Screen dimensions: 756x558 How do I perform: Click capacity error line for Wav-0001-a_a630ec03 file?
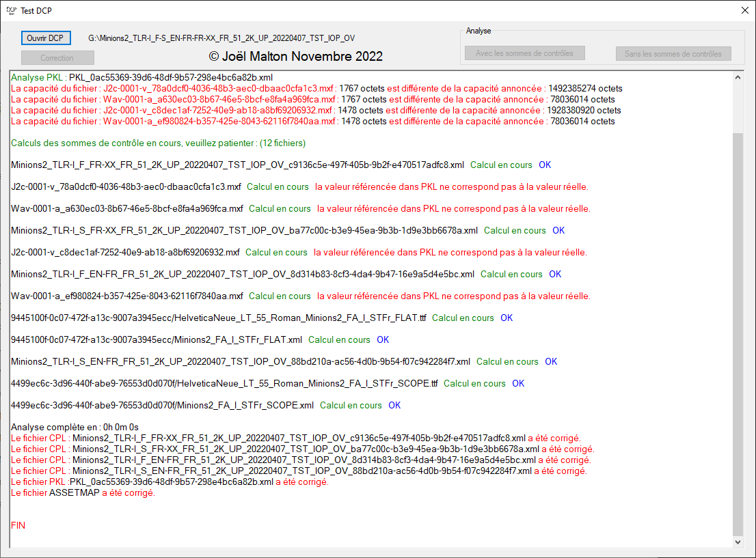click(312, 100)
